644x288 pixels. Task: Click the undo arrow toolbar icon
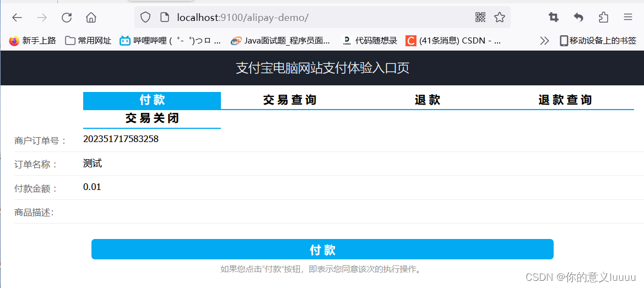tap(578, 17)
